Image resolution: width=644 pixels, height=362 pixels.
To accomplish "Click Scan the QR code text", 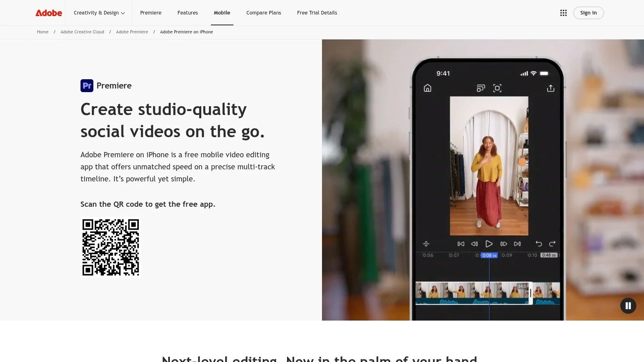I will coord(148,204).
